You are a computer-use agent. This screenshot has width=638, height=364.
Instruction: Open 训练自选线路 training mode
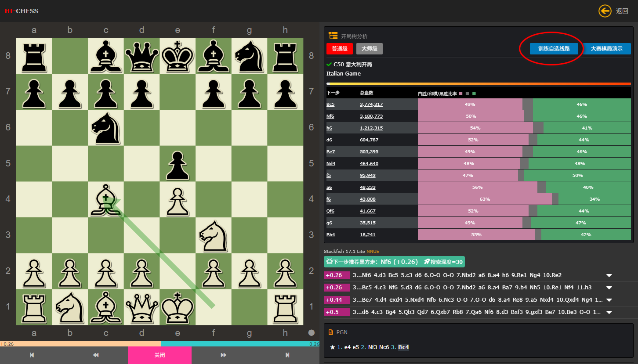554,49
